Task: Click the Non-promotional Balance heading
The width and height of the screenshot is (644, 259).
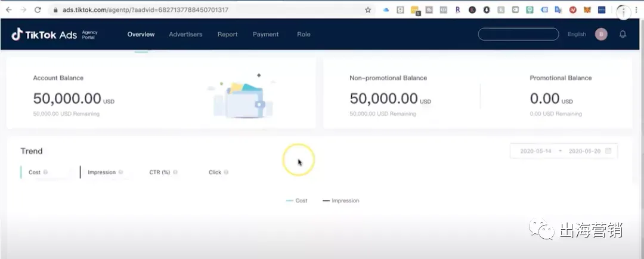Action: 388,78
